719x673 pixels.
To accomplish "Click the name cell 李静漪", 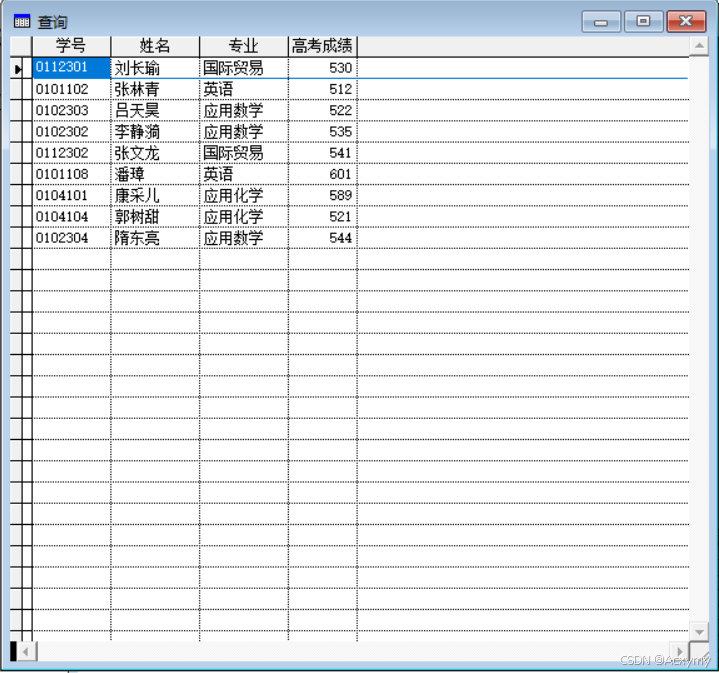I will (x=155, y=132).
